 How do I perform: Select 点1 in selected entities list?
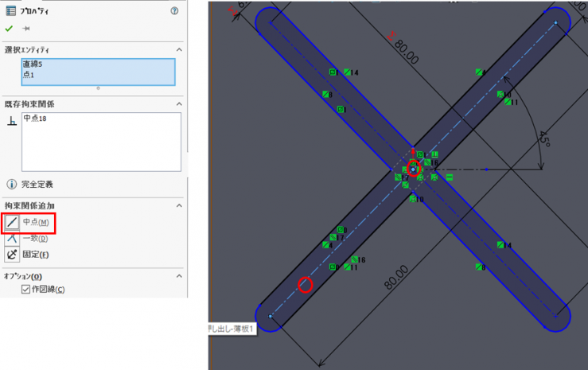pos(28,74)
